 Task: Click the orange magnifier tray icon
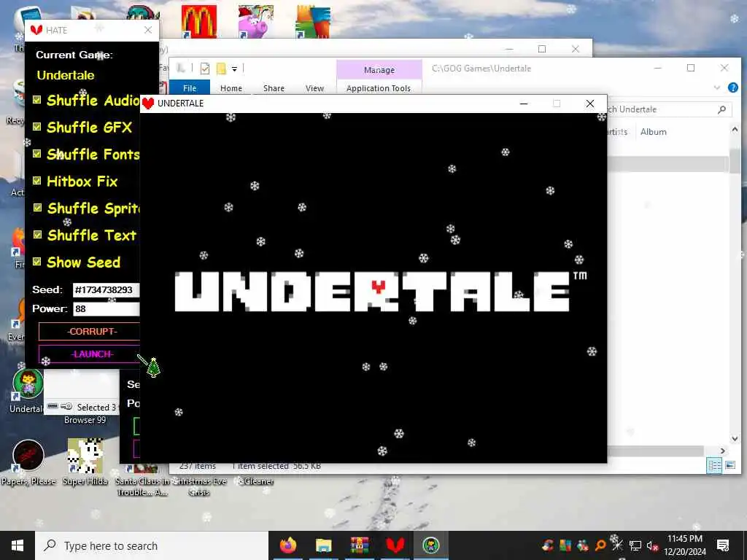pyautogui.click(x=600, y=545)
